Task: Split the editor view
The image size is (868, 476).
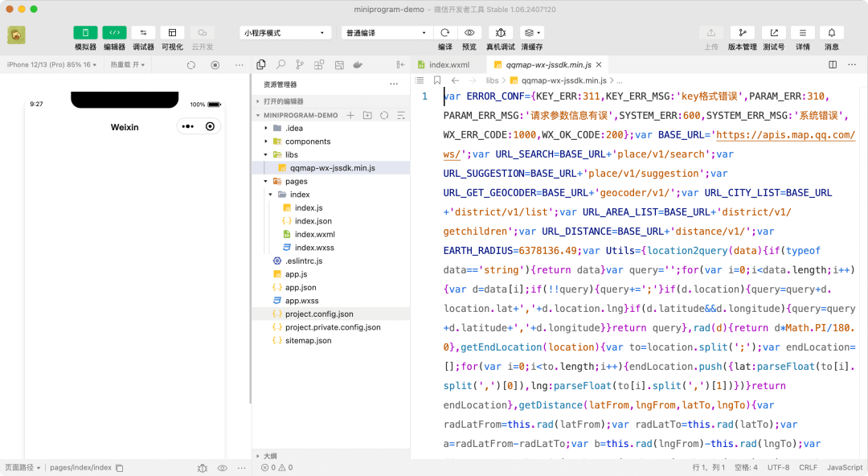Action: [x=833, y=65]
